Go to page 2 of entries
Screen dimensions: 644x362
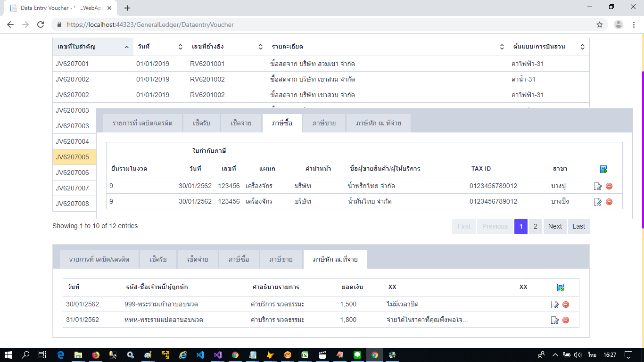[535, 226]
